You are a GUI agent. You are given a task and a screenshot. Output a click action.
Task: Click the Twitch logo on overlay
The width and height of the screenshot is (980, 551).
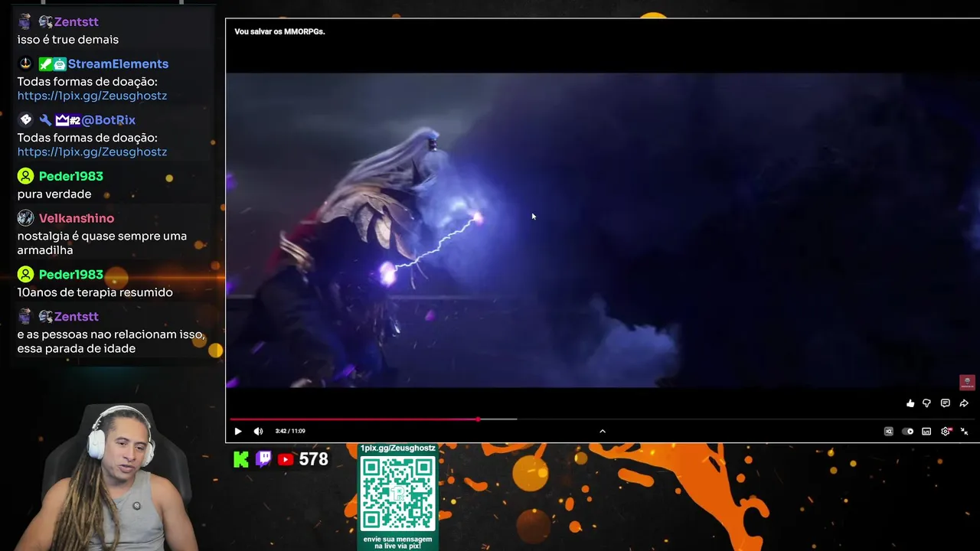[x=263, y=459]
